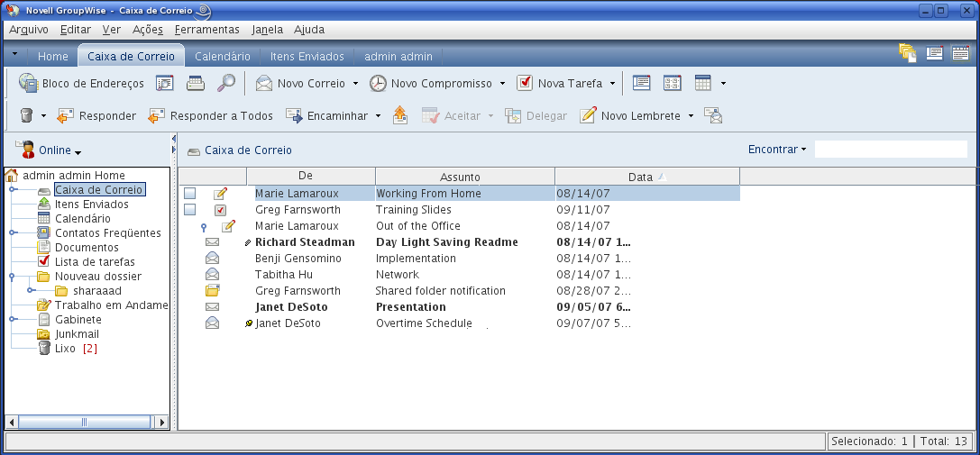Open the Encontrar dropdown
The height and width of the screenshot is (455, 980).
coord(777,150)
